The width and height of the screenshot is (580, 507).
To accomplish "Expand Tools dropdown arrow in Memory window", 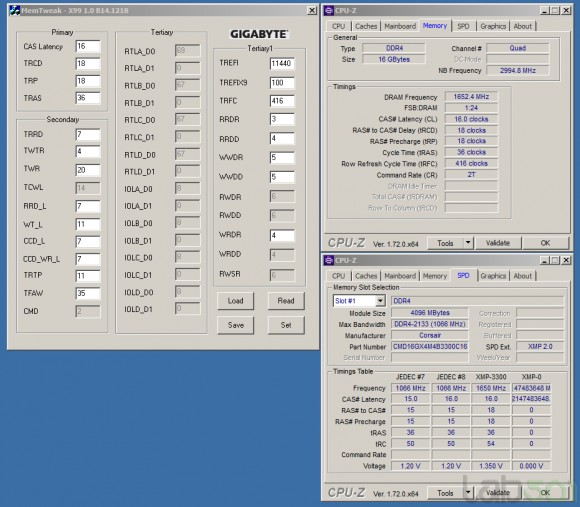I will [468, 243].
